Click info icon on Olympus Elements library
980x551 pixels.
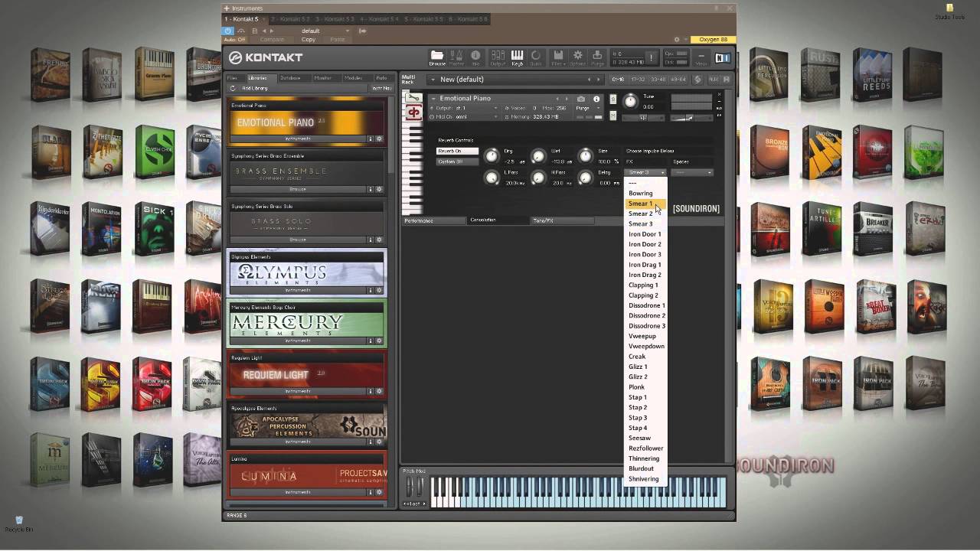pos(371,290)
